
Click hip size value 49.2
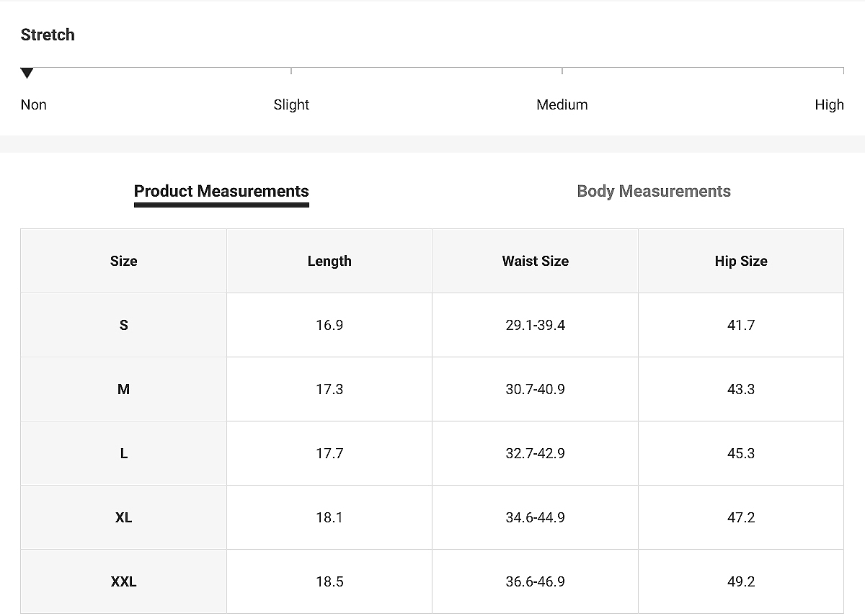point(741,581)
